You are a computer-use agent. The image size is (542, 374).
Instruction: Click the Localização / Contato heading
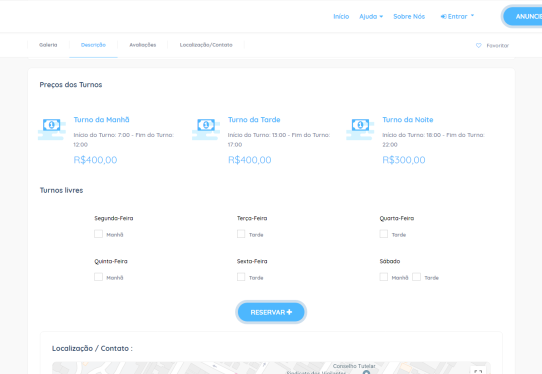[92, 348]
